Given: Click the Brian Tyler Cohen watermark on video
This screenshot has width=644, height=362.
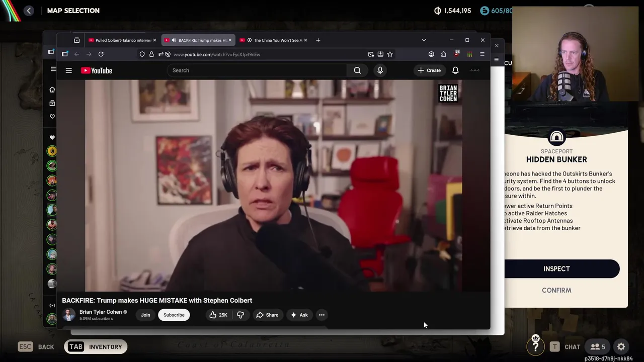Looking at the screenshot, I should tap(448, 94).
